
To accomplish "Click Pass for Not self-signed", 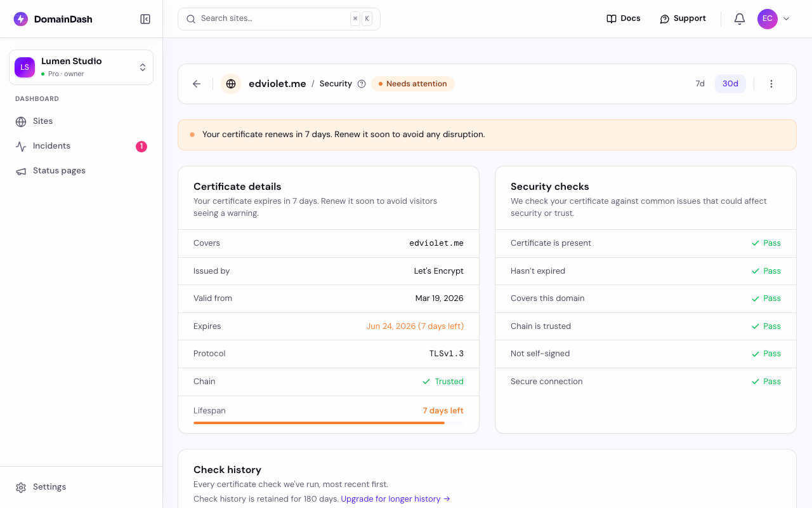I will [x=766, y=354].
